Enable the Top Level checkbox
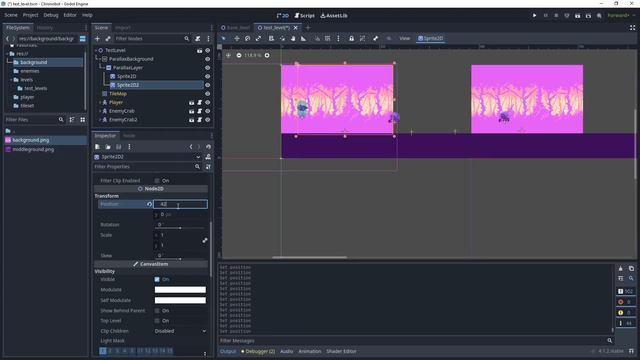The width and height of the screenshot is (640, 360). (157, 321)
